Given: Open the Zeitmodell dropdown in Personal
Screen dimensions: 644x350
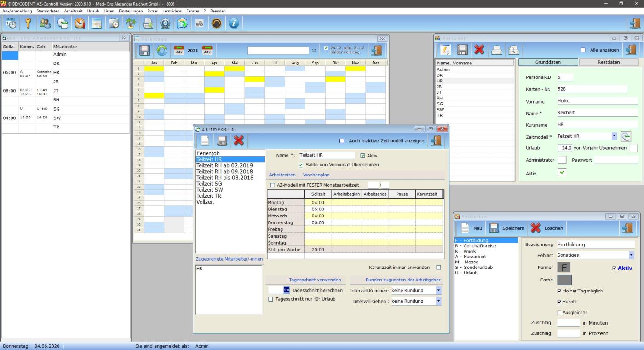Looking at the screenshot, I should click(614, 136).
